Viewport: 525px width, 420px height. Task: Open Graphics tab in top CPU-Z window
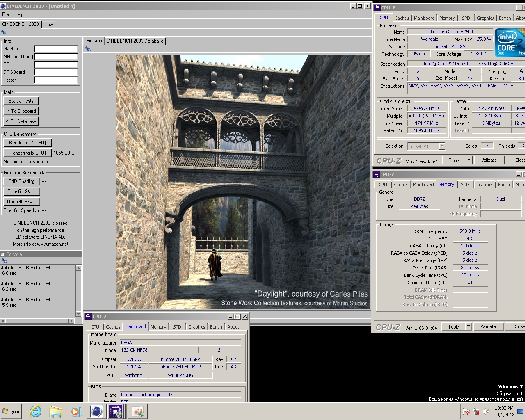pyautogui.click(x=485, y=18)
